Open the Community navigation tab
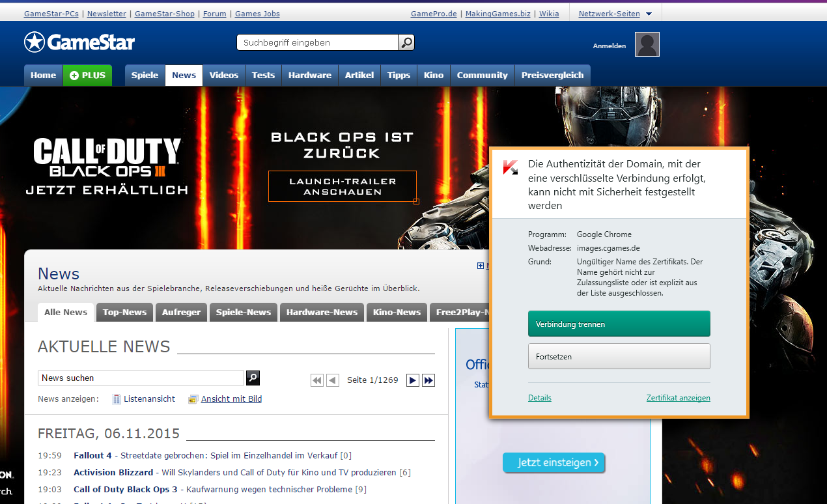 (482, 76)
